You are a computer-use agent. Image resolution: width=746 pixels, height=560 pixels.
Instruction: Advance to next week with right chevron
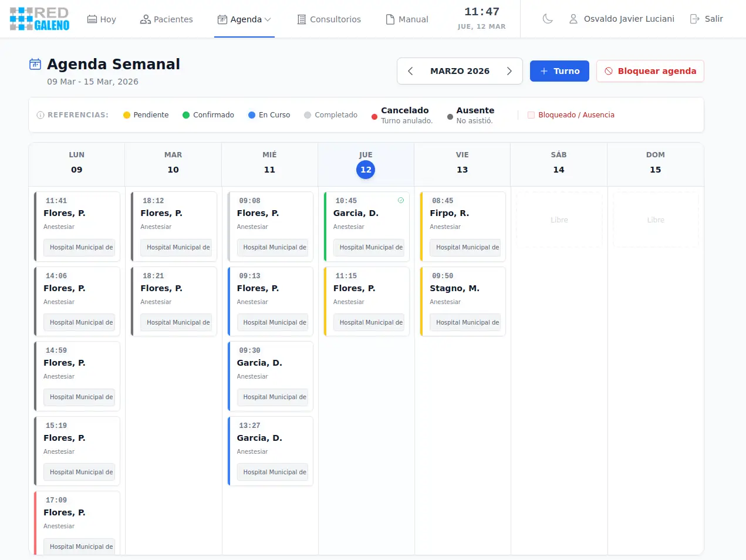click(x=509, y=70)
